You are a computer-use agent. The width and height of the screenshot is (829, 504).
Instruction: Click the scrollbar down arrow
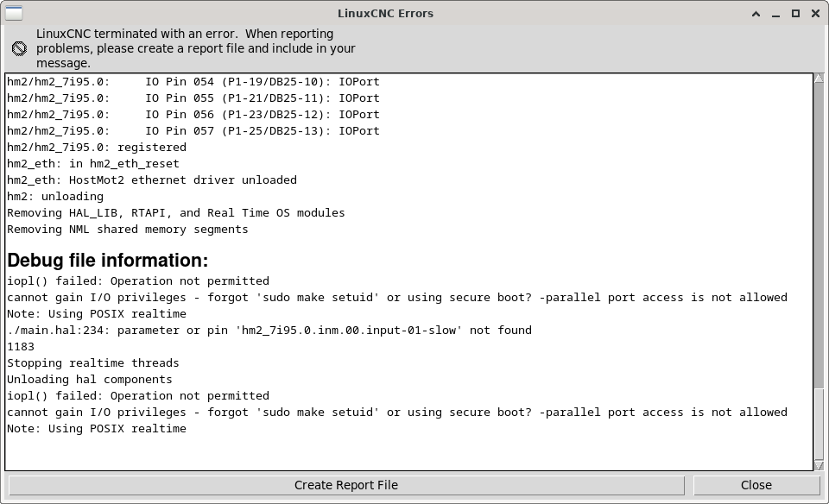(x=819, y=465)
